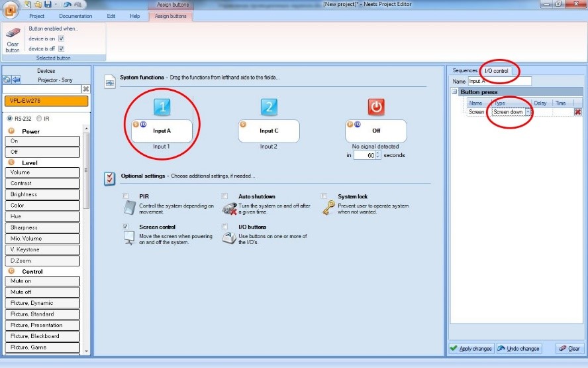Select the IR radio button
This screenshot has width=588, height=368.
[39, 118]
